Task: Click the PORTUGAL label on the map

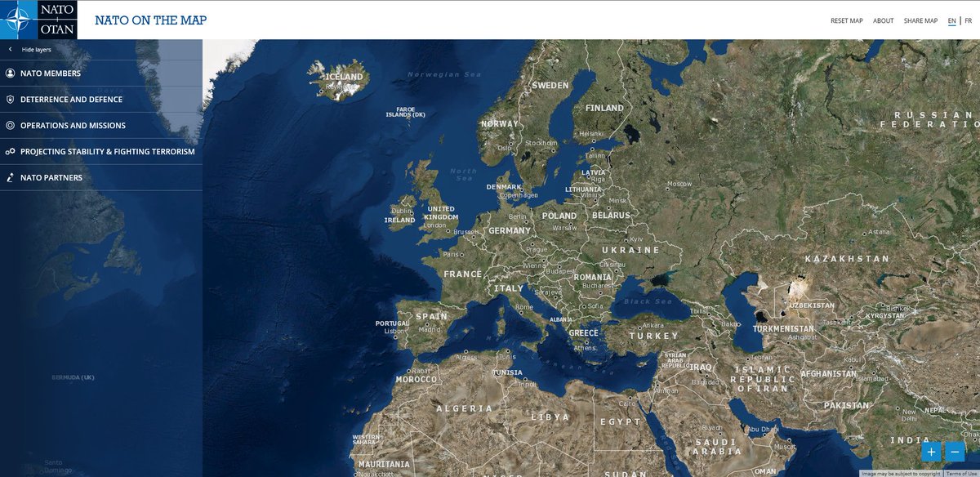Action: 392,323
